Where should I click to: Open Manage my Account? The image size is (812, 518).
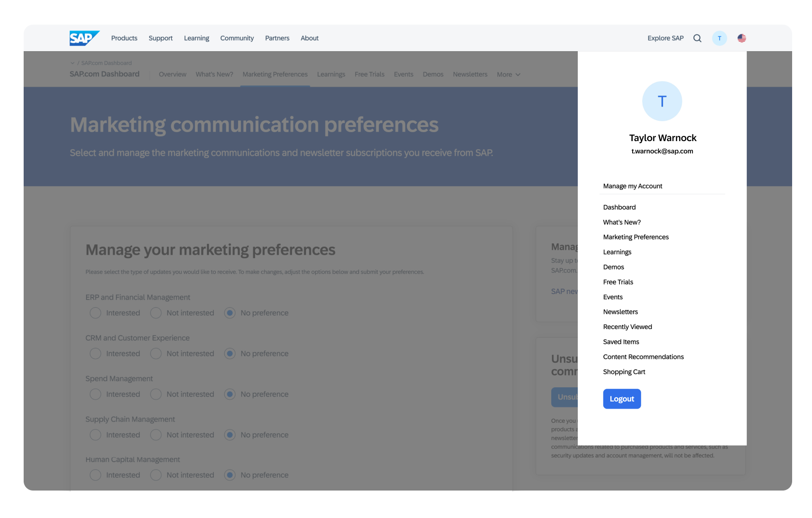[633, 186]
